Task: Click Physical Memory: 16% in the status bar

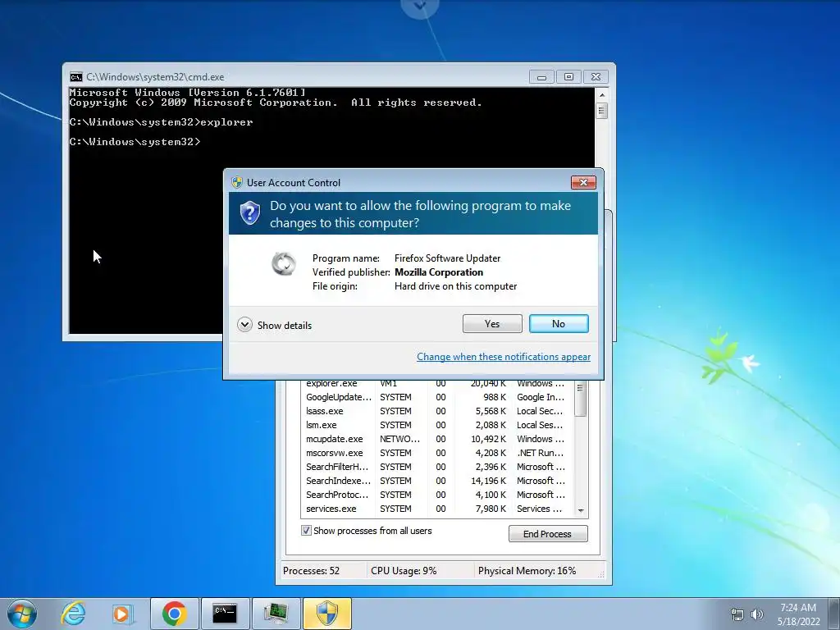Action: 527,571
